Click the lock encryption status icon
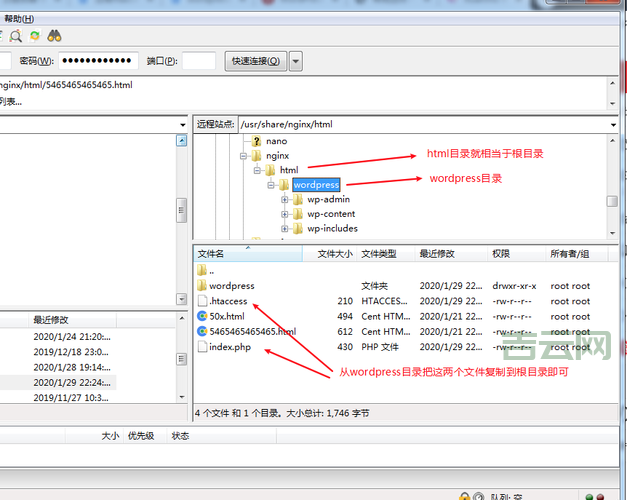 464,497
